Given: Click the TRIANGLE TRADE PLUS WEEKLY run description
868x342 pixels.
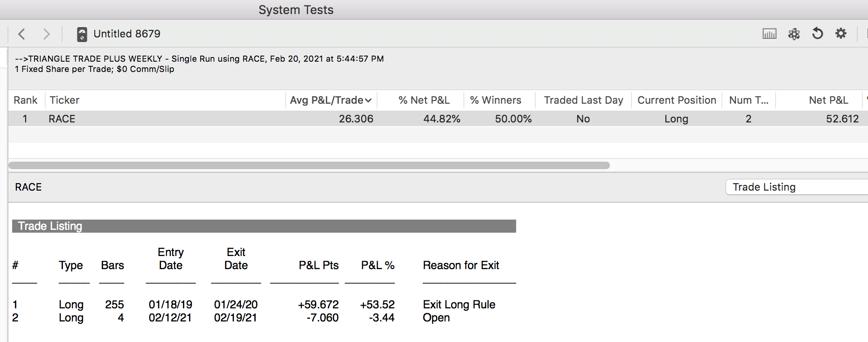Looking at the screenshot, I should (x=199, y=59).
